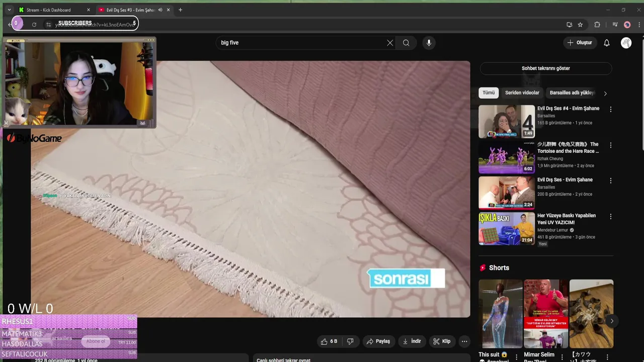
Task: Open the Chrome three-dot menu
Action: [x=638, y=25]
